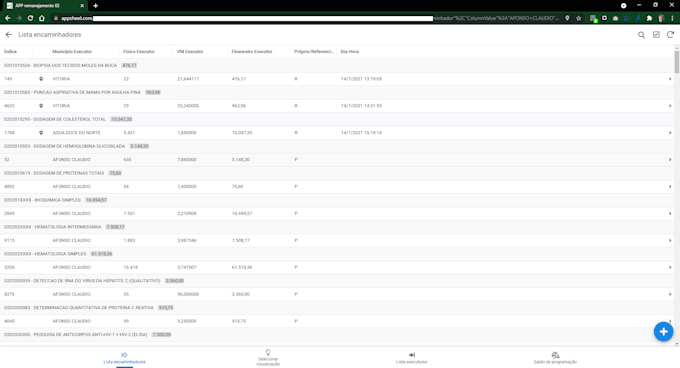Select group HEMATOLOGIA INTERMEDIARIA

[x=337, y=227]
